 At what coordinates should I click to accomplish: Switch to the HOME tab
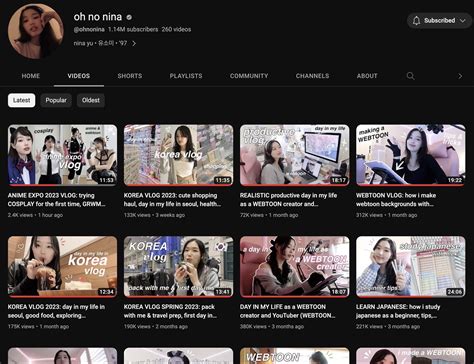pos(31,76)
